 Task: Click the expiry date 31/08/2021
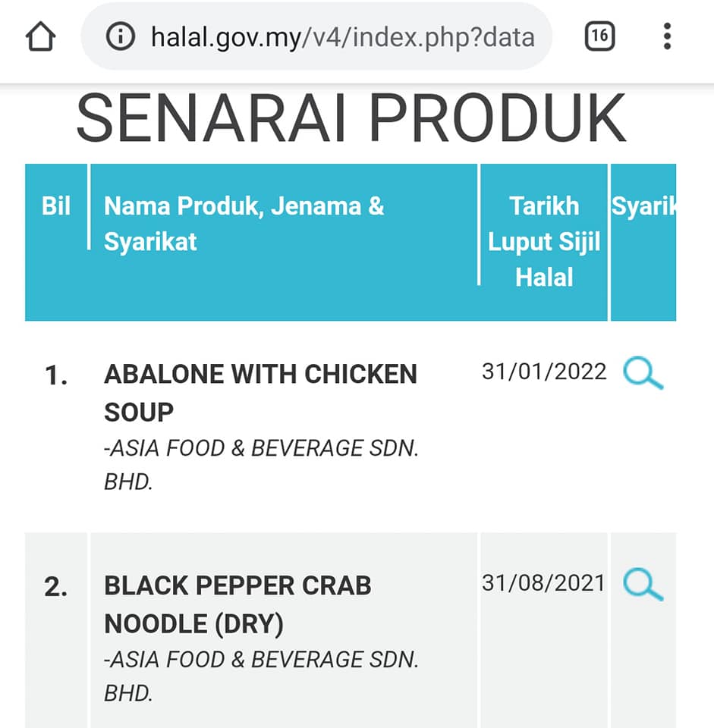click(543, 582)
